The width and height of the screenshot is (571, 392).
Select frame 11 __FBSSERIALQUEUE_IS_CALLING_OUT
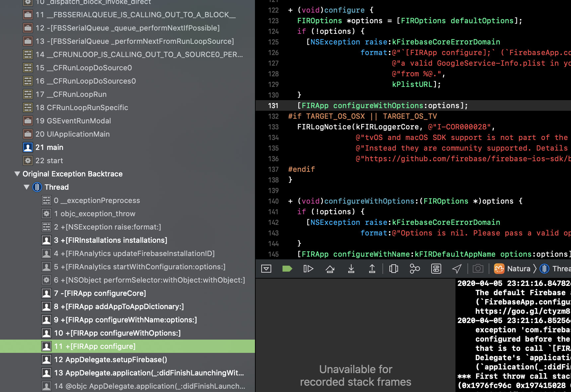click(x=127, y=15)
